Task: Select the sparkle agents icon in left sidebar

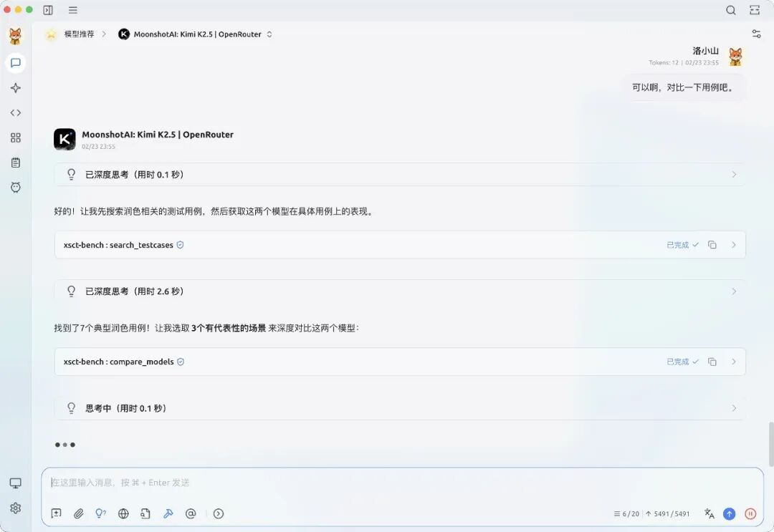Action: pyautogui.click(x=15, y=87)
